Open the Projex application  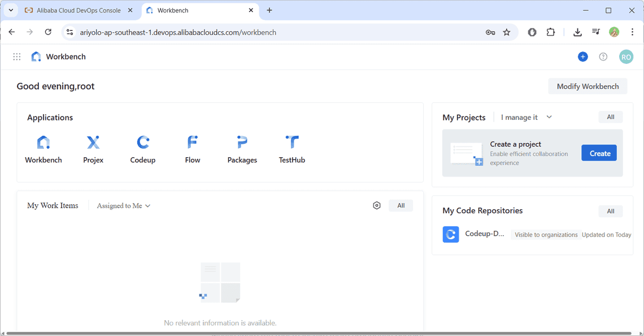tap(93, 148)
